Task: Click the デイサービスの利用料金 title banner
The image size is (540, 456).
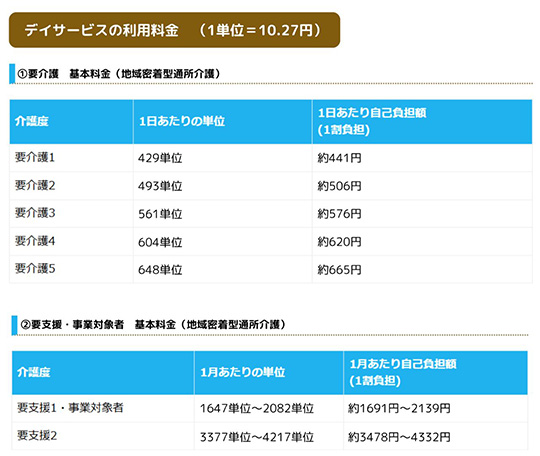Action: pos(174,30)
